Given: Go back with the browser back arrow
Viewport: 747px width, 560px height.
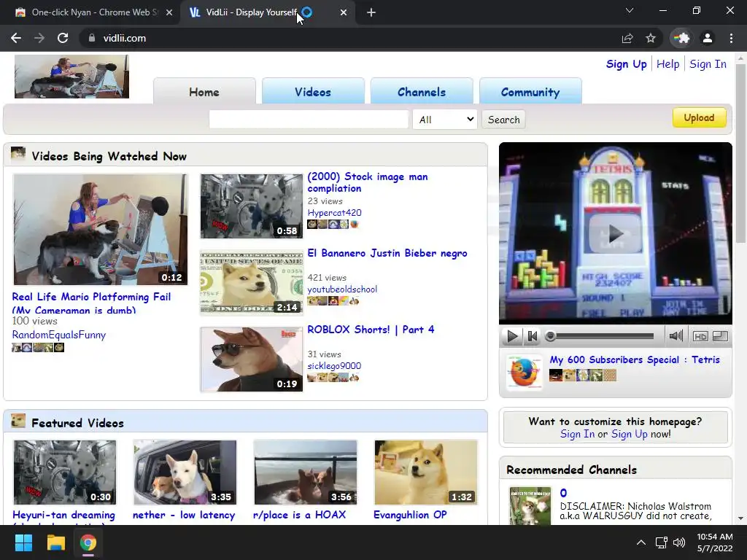Looking at the screenshot, I should point(16,38).
